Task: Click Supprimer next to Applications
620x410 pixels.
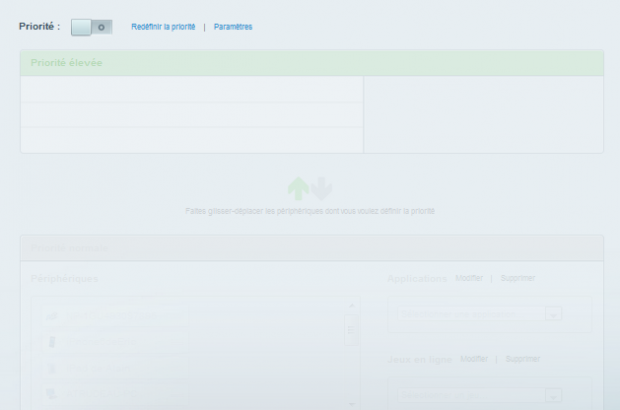Action: coord(517,278)
